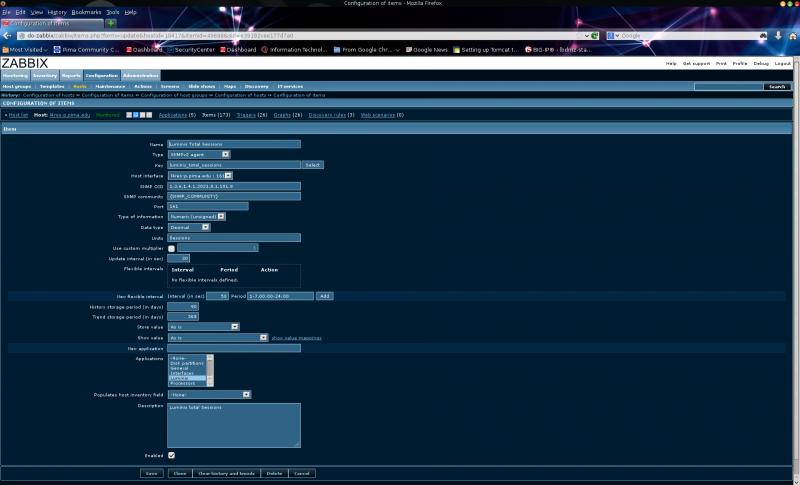Click the Firefox back arrow button
This screenshot has width=800, height=485.
pos(7,36)
